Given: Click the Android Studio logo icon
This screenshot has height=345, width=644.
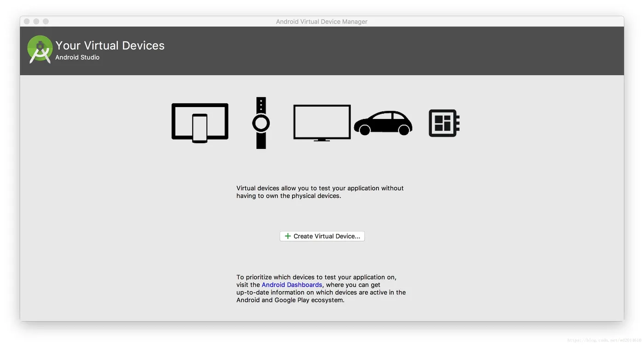Looking at the screenshot, I should pyautogui.click(x=40, y=49).
